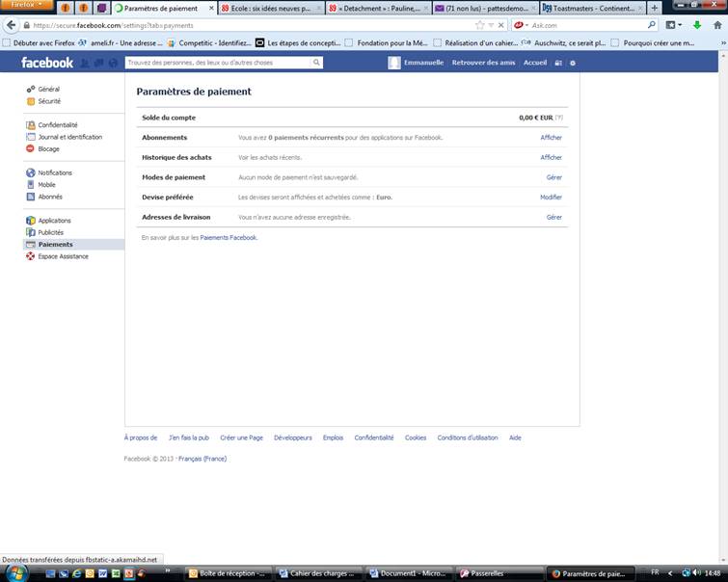This screenshot has width=728, height=582.
Task: Open the Firefox menu button
Action: pyautogui.click(x=27, y=5)
